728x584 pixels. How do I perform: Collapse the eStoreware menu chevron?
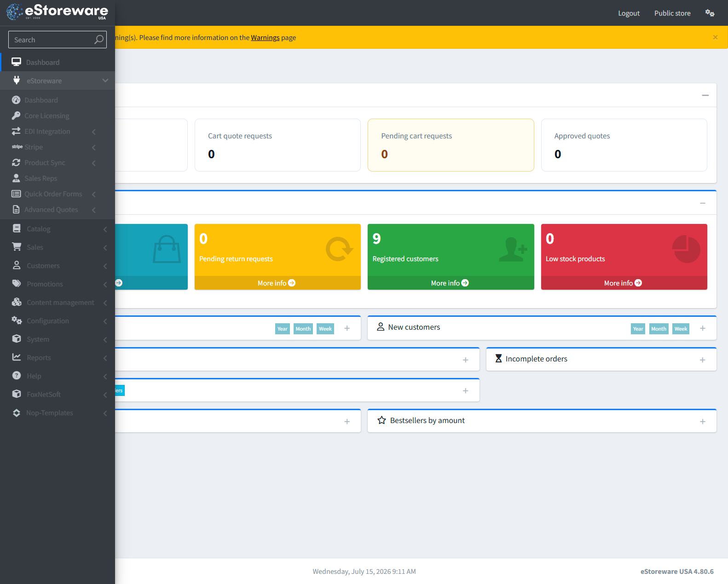click(105, 80)
